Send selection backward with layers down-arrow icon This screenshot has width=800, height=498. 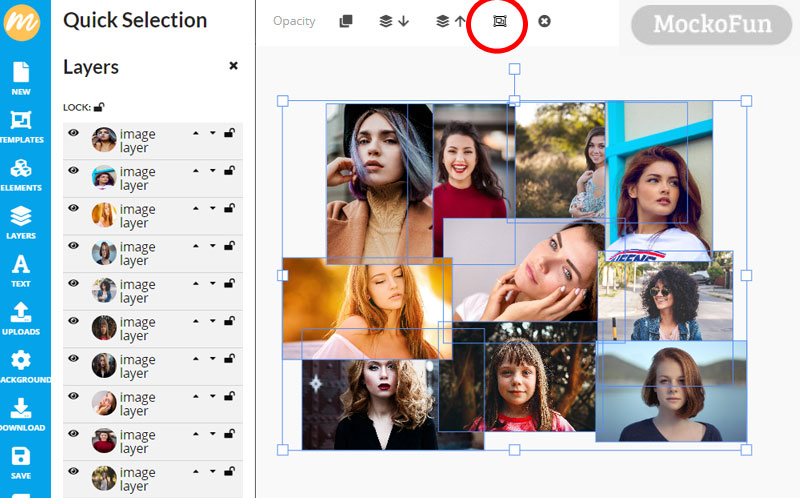click(394, 21)
